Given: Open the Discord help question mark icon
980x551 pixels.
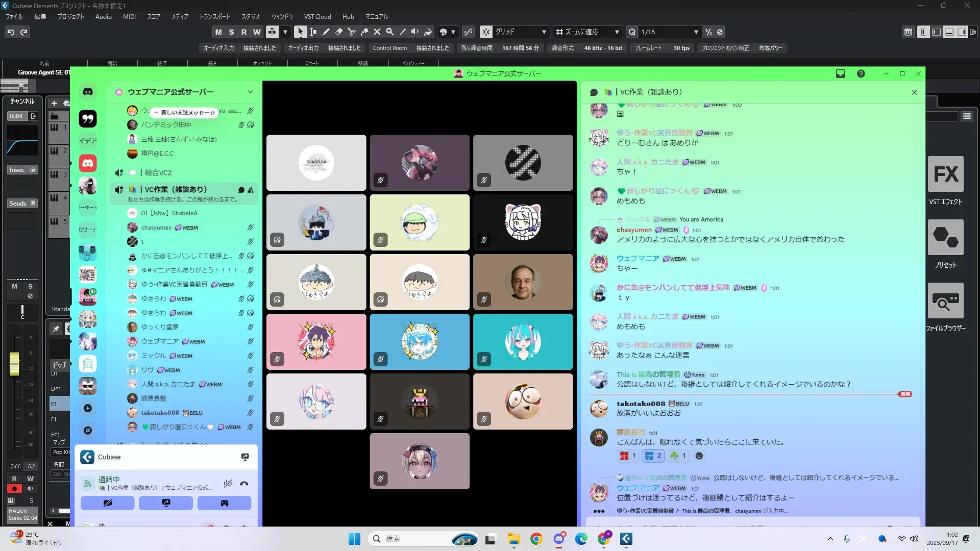Looking at the screenshot, I should click(861, 73).
